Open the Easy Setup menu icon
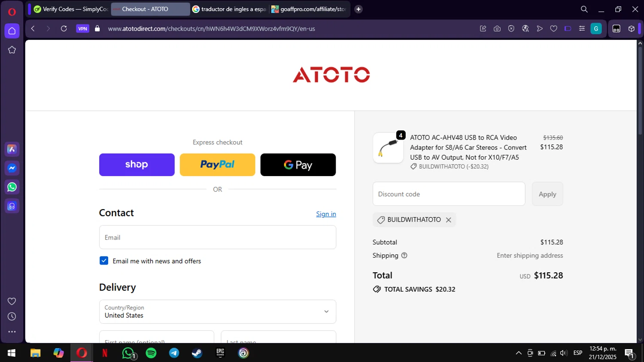 coord(582,29)
